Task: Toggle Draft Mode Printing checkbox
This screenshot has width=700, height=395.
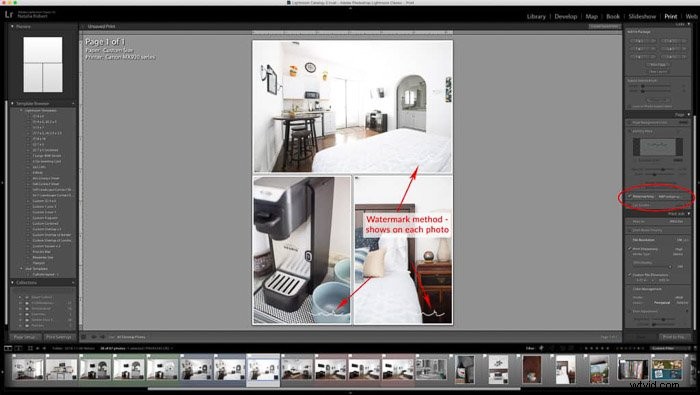Action: [630, 230]
